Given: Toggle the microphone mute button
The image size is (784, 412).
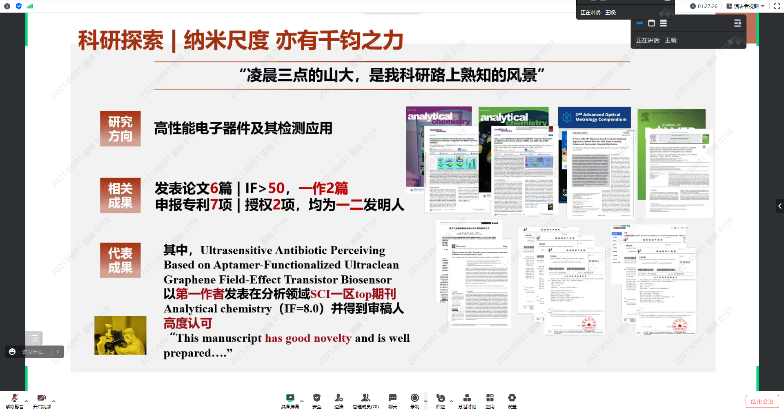Looking at the screenshot, I should tap(16, 397).
